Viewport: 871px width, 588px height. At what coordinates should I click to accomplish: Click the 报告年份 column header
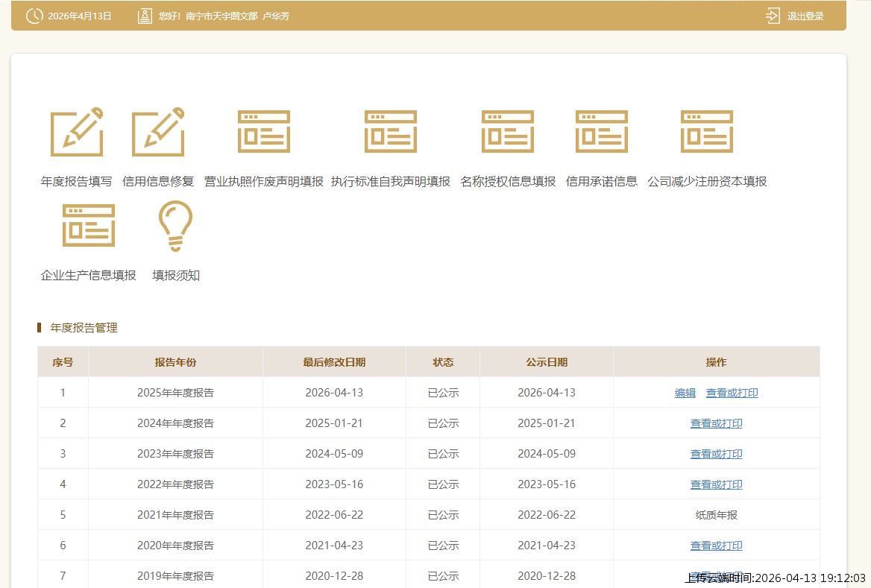click(x=175, y=362)
